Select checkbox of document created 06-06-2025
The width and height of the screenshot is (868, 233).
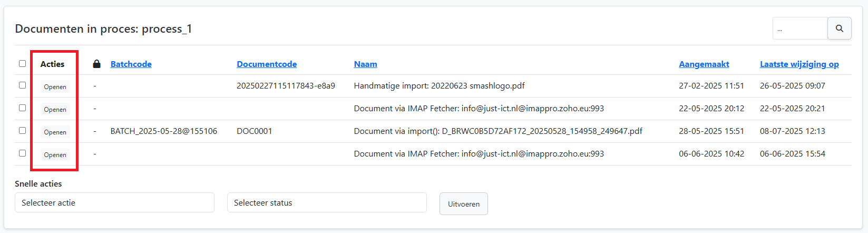tap(22, 153)
